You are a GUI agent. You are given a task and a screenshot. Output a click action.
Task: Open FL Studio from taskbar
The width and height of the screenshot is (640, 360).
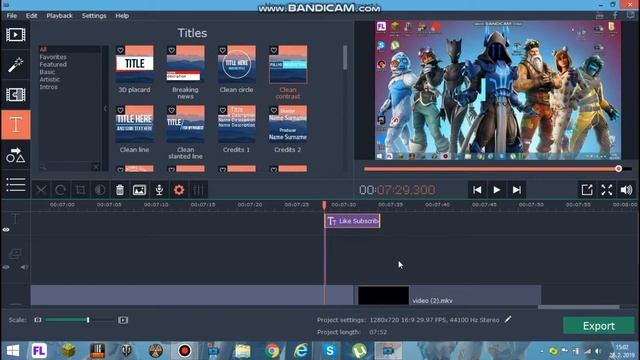(39, 351)
